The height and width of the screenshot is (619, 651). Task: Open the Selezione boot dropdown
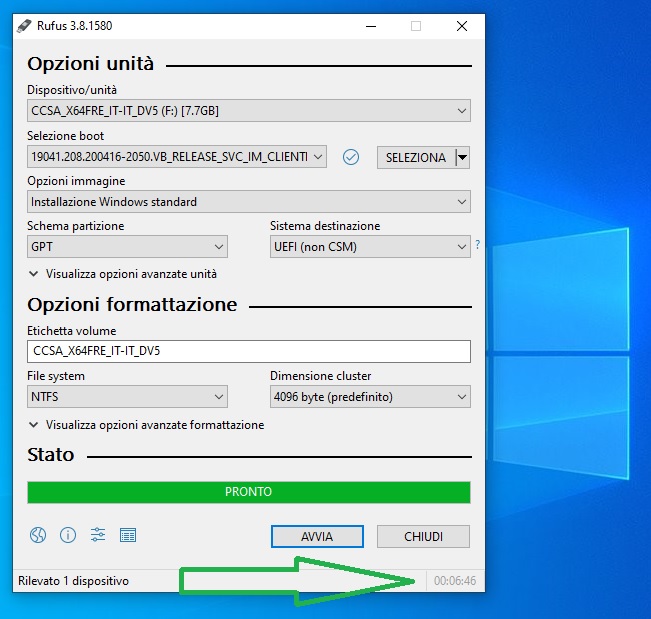177,157
